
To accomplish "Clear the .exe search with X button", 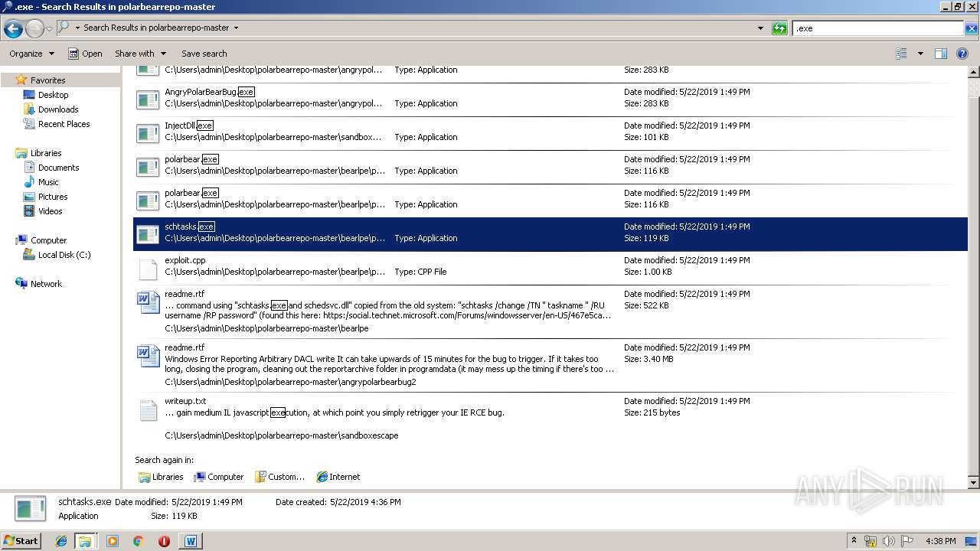I will click(x=971, y=28).
